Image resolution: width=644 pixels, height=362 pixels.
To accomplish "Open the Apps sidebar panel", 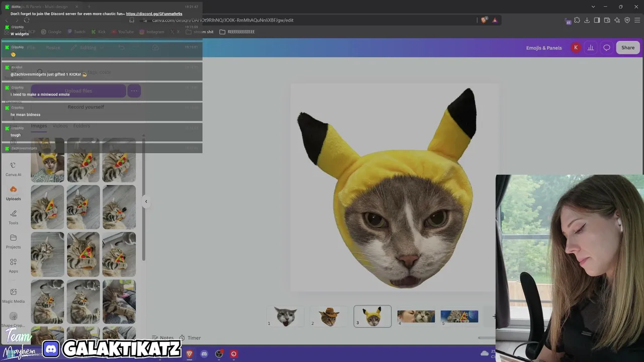I will (13, 265).
